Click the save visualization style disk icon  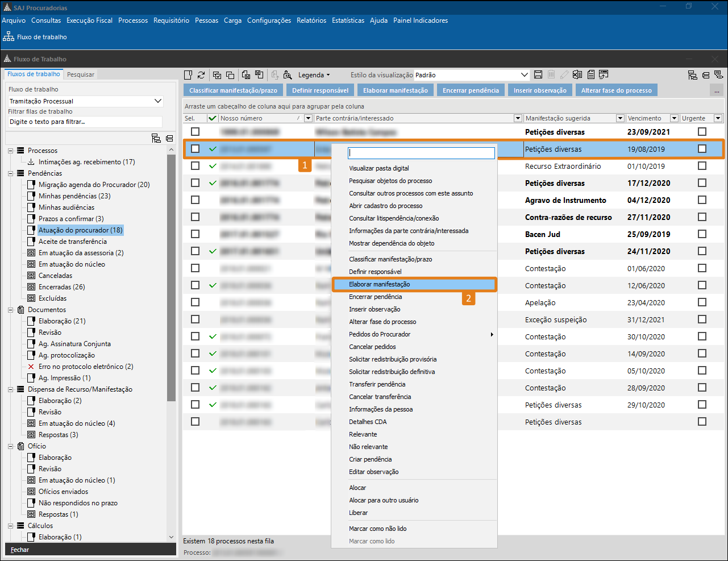(538, 75)
